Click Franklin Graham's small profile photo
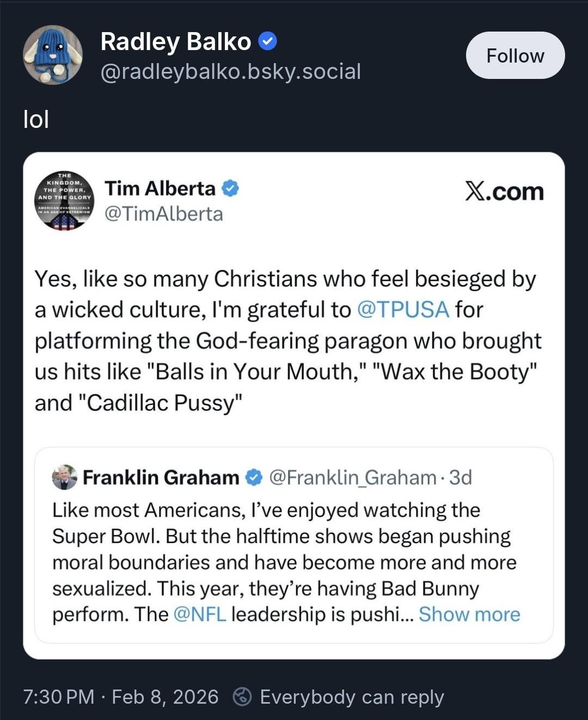The width and height of the screenshot is (588, 720). click(x=64, y=477)
